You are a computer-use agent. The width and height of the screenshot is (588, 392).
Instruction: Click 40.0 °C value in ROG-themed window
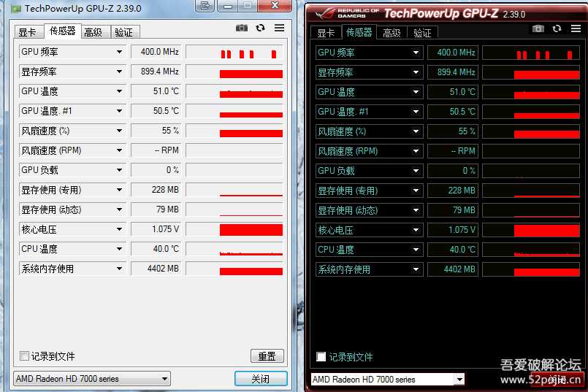(453, 250)
